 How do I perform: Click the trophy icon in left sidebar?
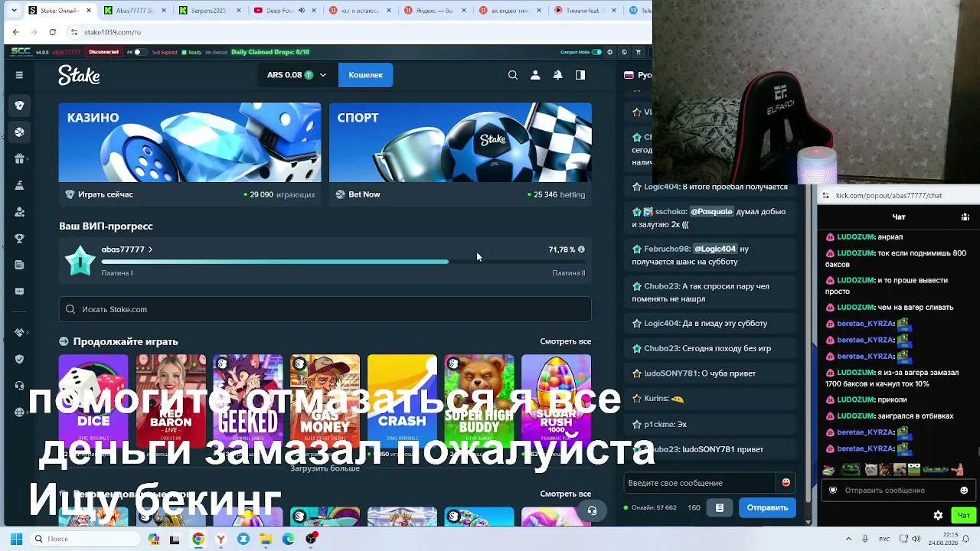point(19,238)
